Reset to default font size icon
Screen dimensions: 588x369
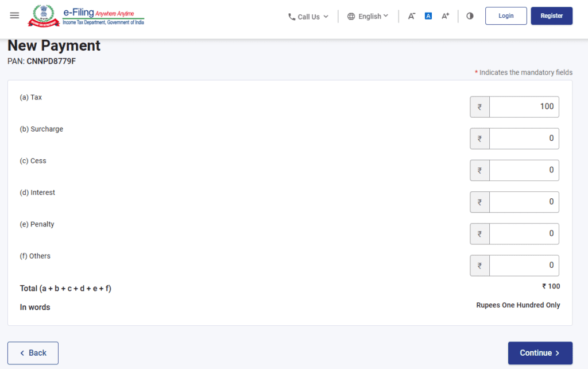pos(428,16)
